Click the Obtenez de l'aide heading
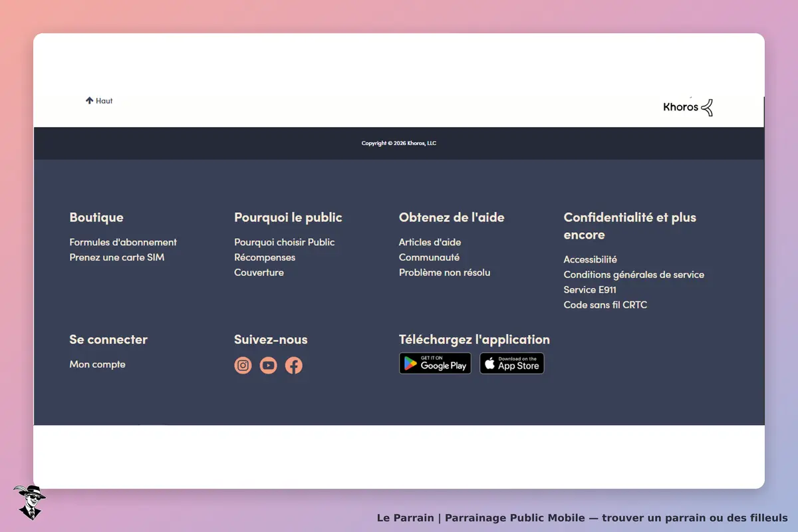 (x=452, y=217)
